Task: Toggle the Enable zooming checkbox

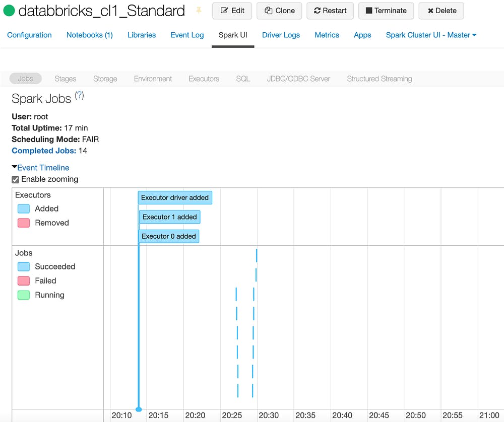Action: tap(16, 180)
